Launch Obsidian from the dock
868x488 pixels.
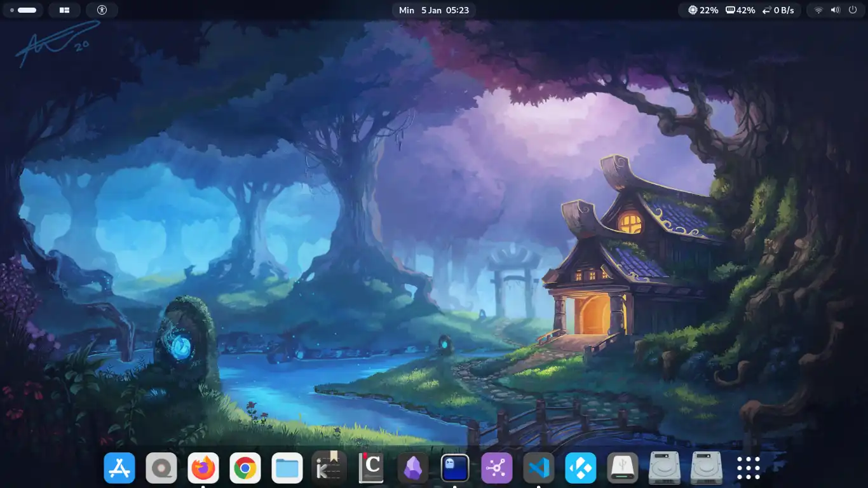tap(413, 469)
